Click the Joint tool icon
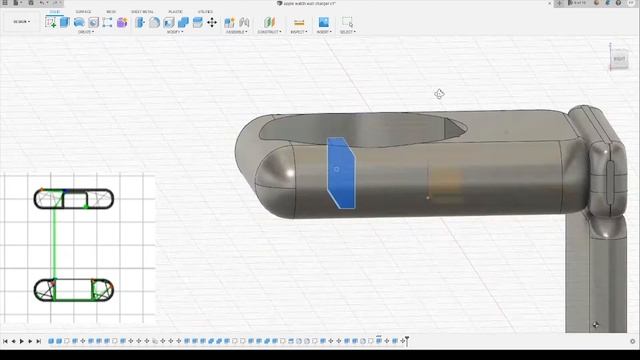640x360 pixels. tap(244, 22)
